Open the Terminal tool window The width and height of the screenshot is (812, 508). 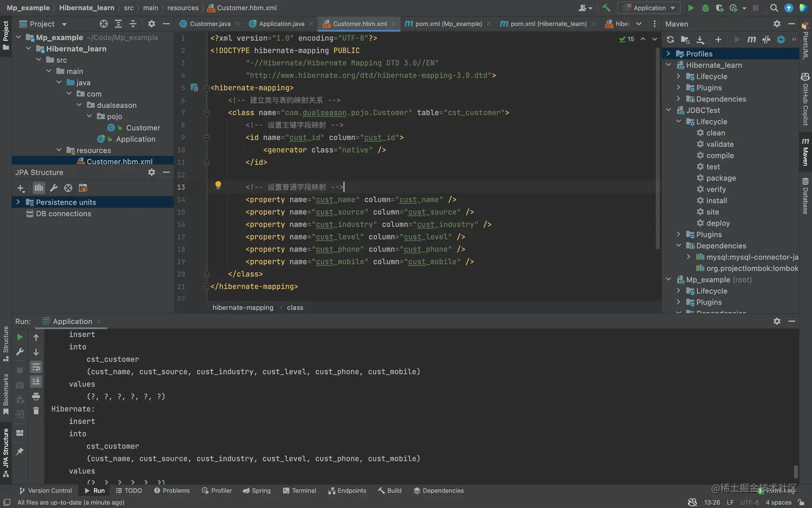299,490
